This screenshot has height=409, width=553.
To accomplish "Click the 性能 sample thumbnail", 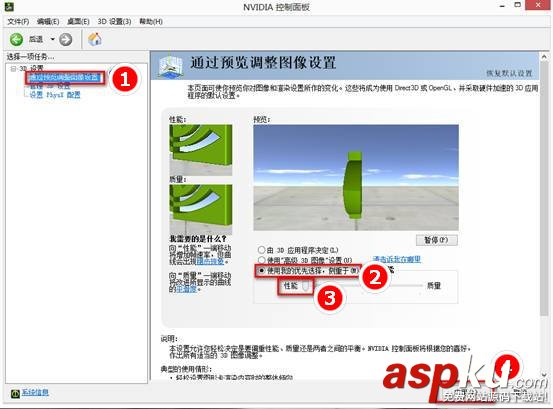I will [201, 150].
